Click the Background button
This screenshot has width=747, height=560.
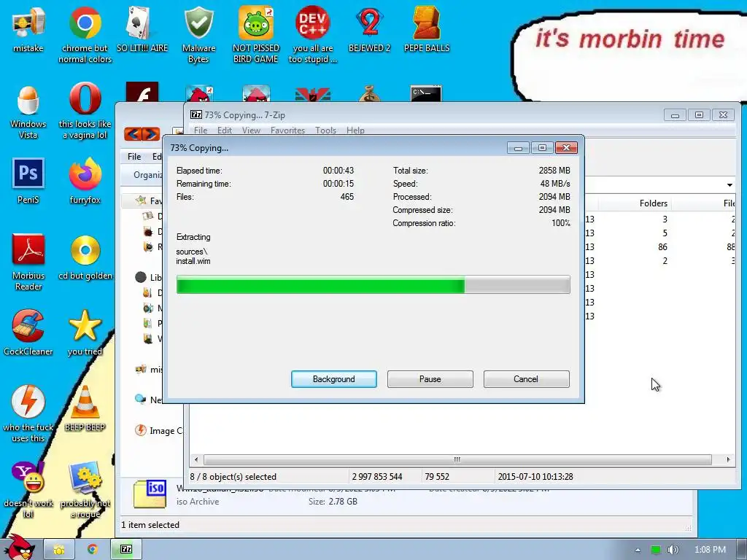point(333,379)
